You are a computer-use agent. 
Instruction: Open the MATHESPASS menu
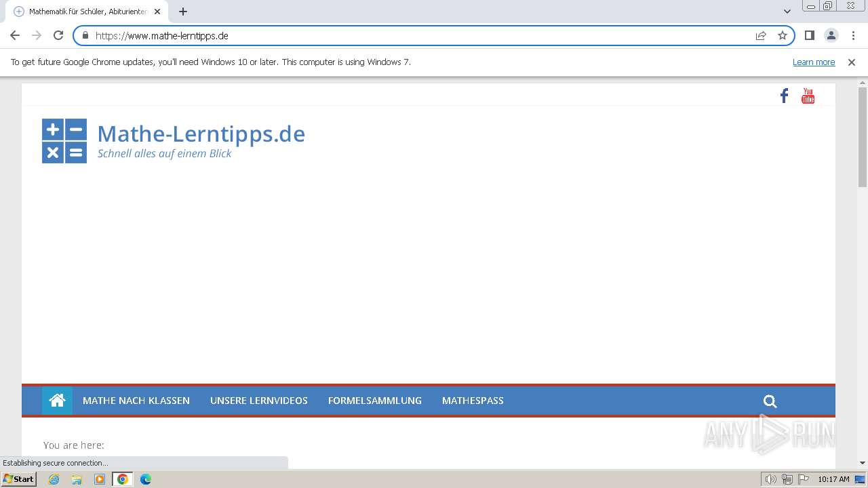coord(473,401)
